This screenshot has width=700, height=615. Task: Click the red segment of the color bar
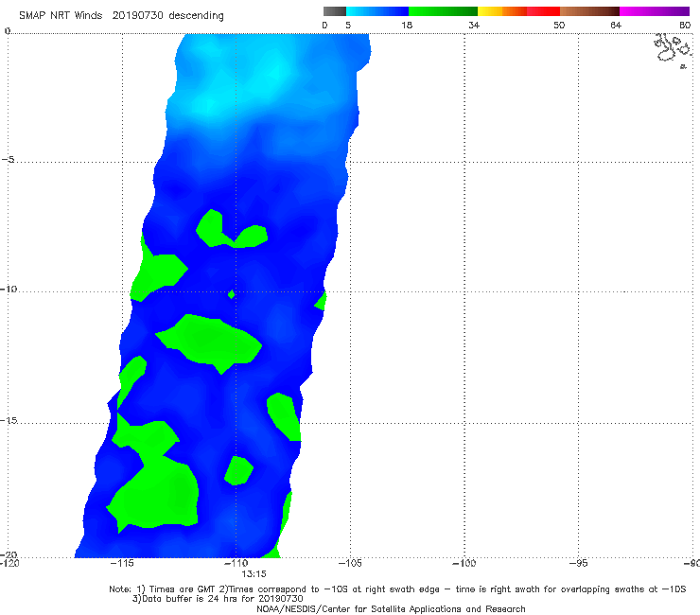click(543, 11)
